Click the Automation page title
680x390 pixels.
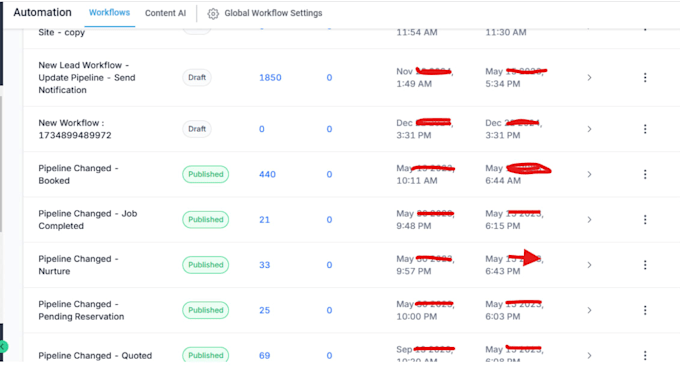click(x=42, y=12)
